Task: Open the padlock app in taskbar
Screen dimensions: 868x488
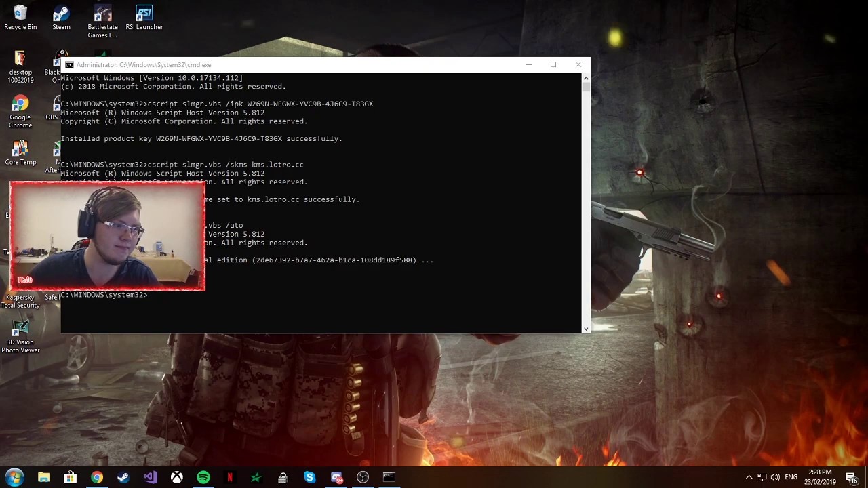Action: pyautogui.click(x=283, y=478)
